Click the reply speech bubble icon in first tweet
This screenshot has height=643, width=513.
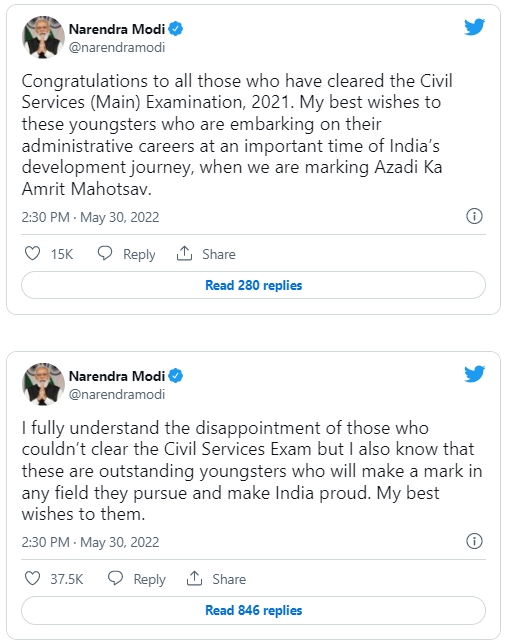coord(105,253)
